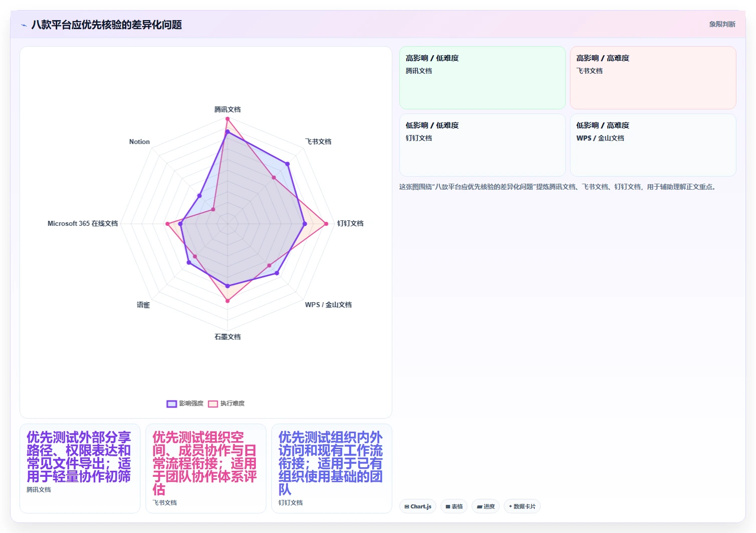Toggle the 影响强度 legend swatch
Viewport: 756px width, 533px height.
172,404
